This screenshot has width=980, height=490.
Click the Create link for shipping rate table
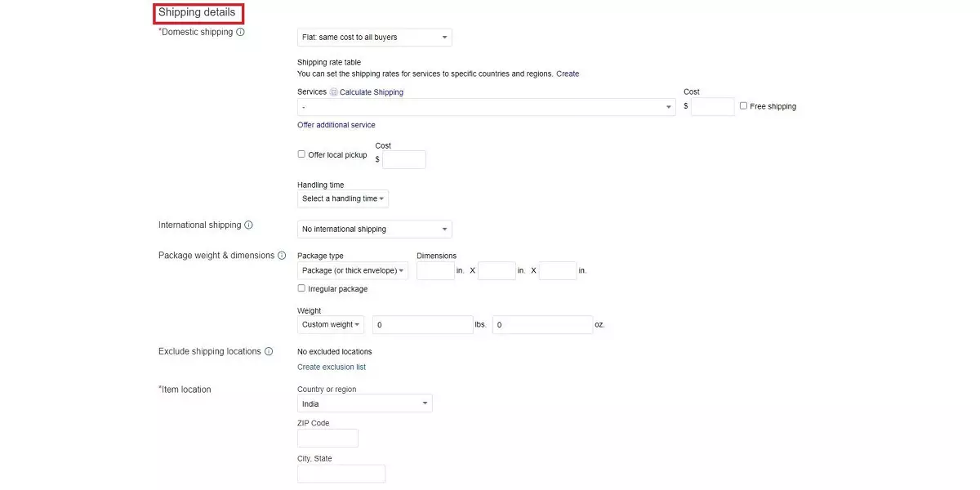point(568,73)
